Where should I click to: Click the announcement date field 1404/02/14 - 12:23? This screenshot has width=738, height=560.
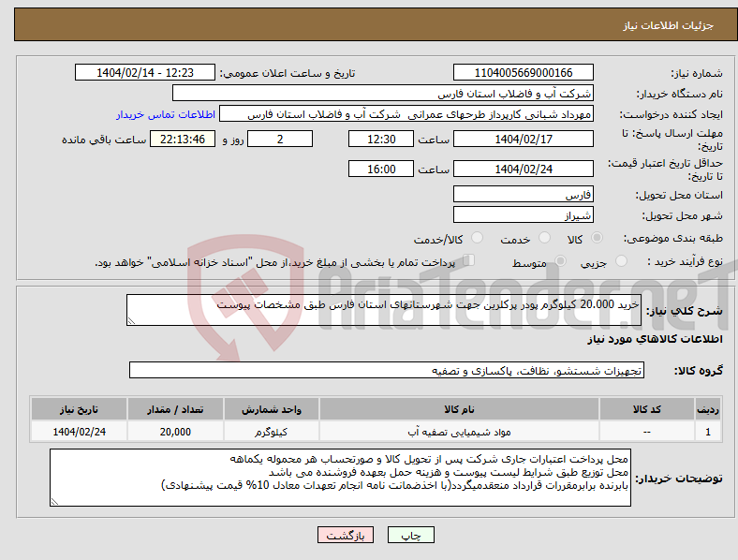[145, 72]
